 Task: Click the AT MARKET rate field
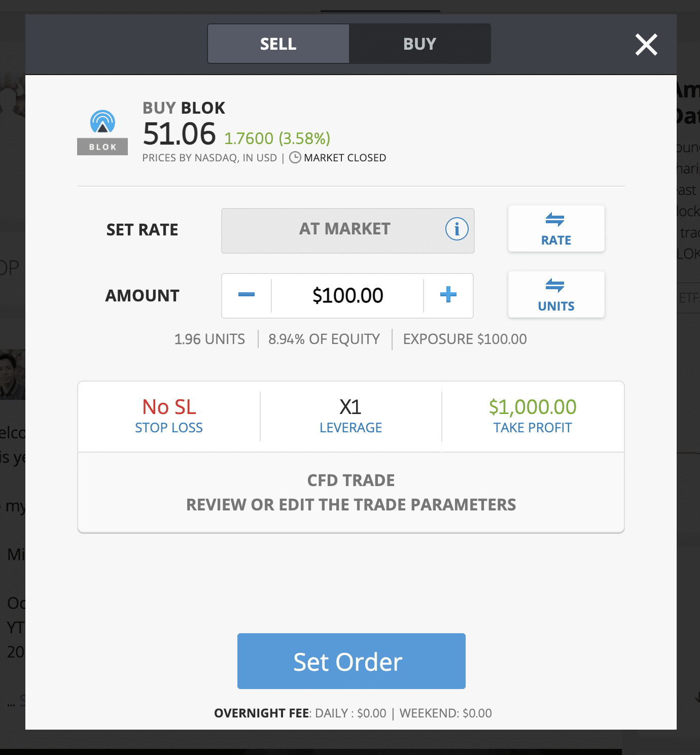point(347,231)
